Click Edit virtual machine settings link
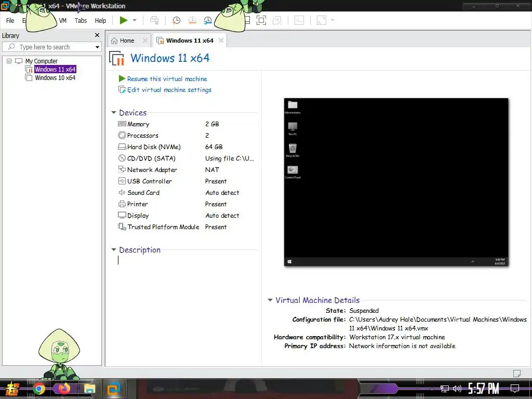The height and width of the screenshot is (399, 532). [x=169, y=90]
